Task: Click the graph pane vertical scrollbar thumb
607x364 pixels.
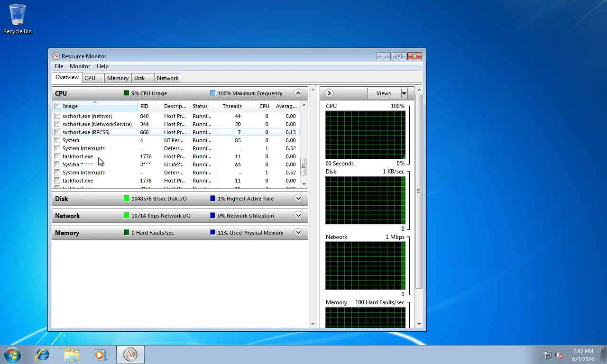Action: tap(419, 191)
